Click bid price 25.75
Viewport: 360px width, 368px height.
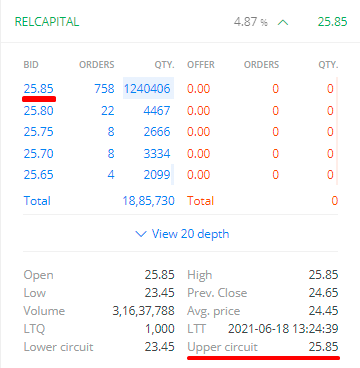coord(38,132)
